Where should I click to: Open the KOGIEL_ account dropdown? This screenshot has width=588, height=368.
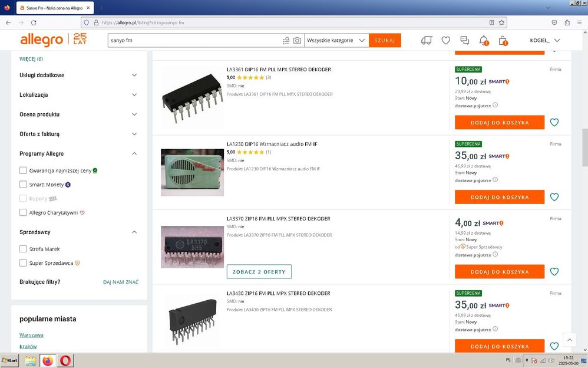click(x=545, y=40)
